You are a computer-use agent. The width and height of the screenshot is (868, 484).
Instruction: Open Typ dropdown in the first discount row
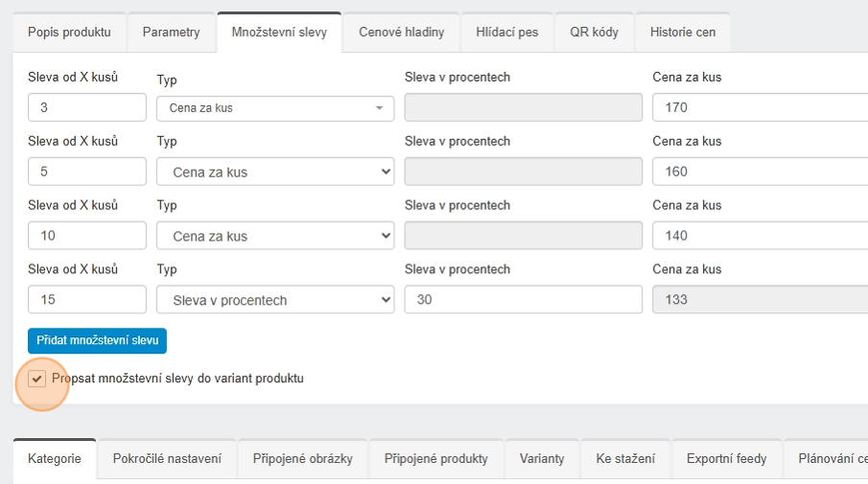tap(274, 108)
